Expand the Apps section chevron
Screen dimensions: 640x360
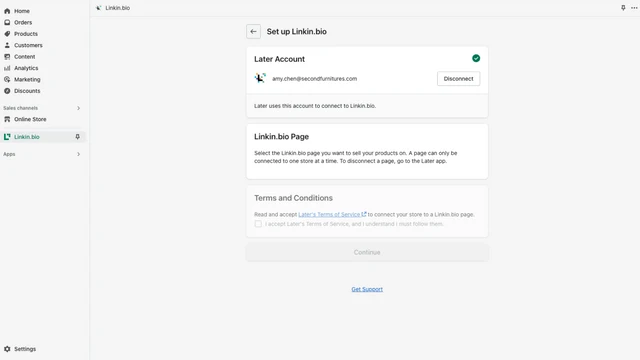[78, 154]
